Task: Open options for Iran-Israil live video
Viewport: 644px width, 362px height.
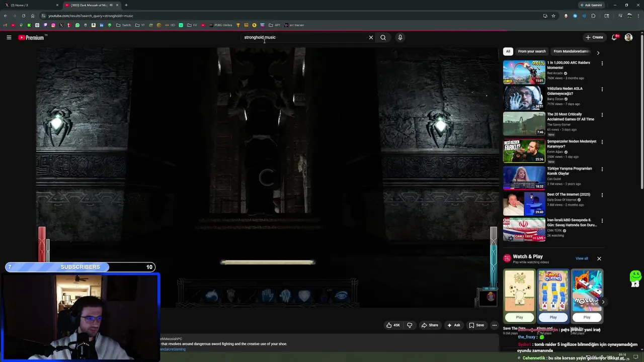Action: [602, 221]
